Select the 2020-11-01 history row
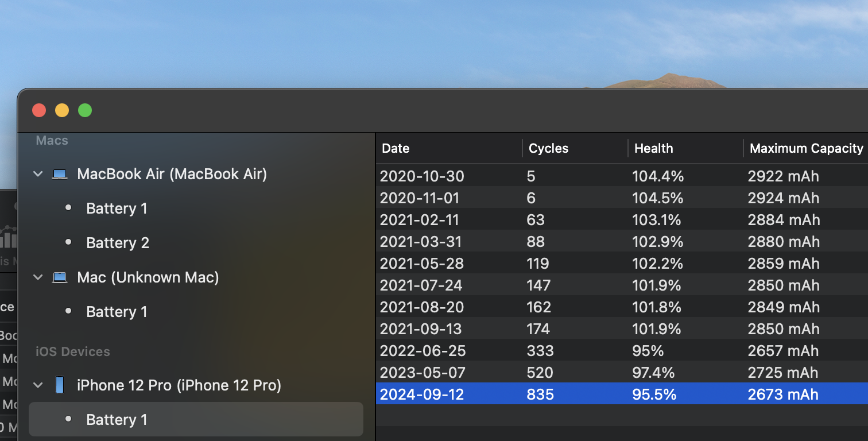The height and width of the screenshot is (441, 868). [622, 198]
